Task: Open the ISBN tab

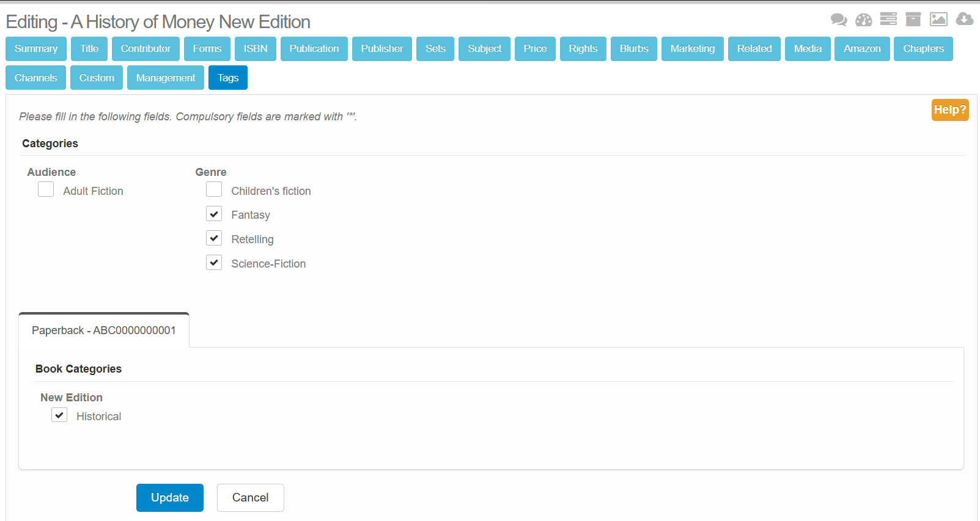Action: pos(256,49)
